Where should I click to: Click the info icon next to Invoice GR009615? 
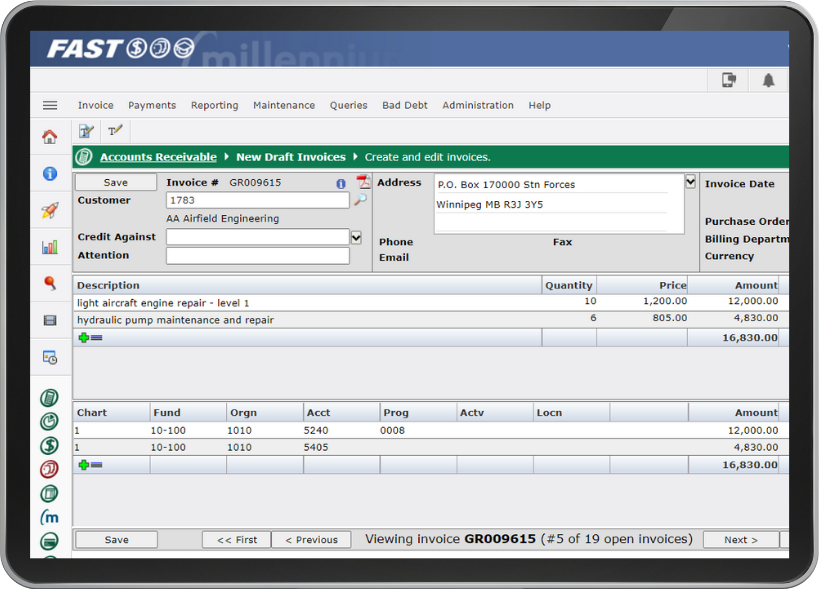341,183
